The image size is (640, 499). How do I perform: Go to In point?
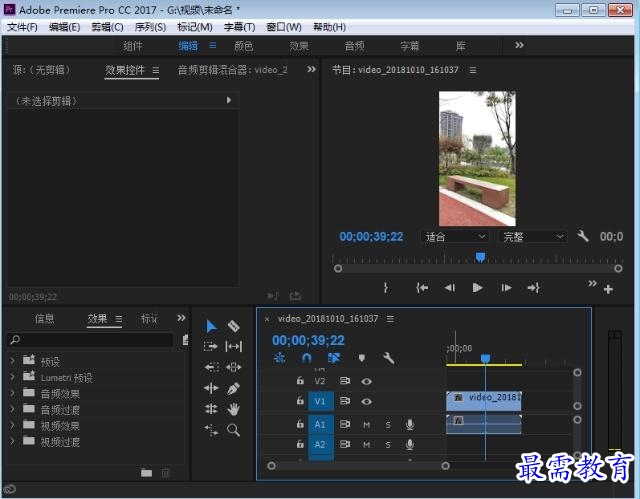[422, 288]
